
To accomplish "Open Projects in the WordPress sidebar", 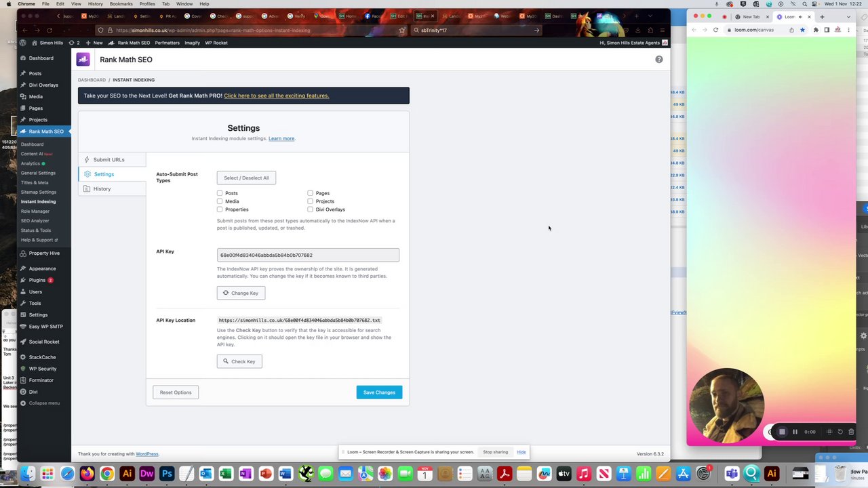I will (x=38, y=119).
